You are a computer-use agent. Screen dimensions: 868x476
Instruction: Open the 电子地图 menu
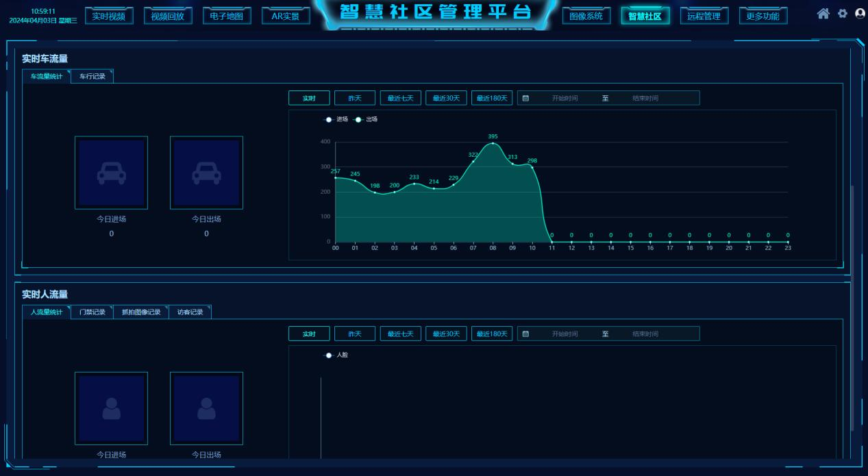pos(227,16)
